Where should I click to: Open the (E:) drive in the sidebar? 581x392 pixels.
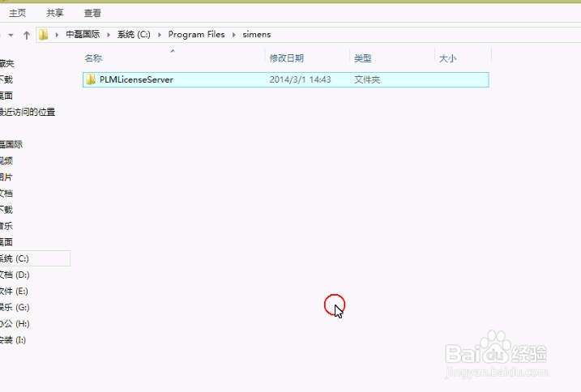click(x=14, y=292)
